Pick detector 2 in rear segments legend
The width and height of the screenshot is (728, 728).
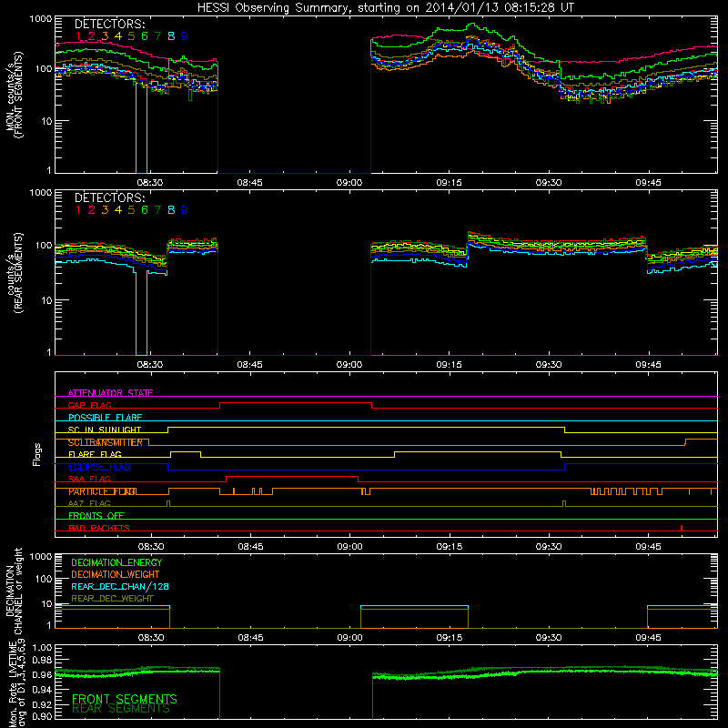pyautogui.click(x=92, y=210)
